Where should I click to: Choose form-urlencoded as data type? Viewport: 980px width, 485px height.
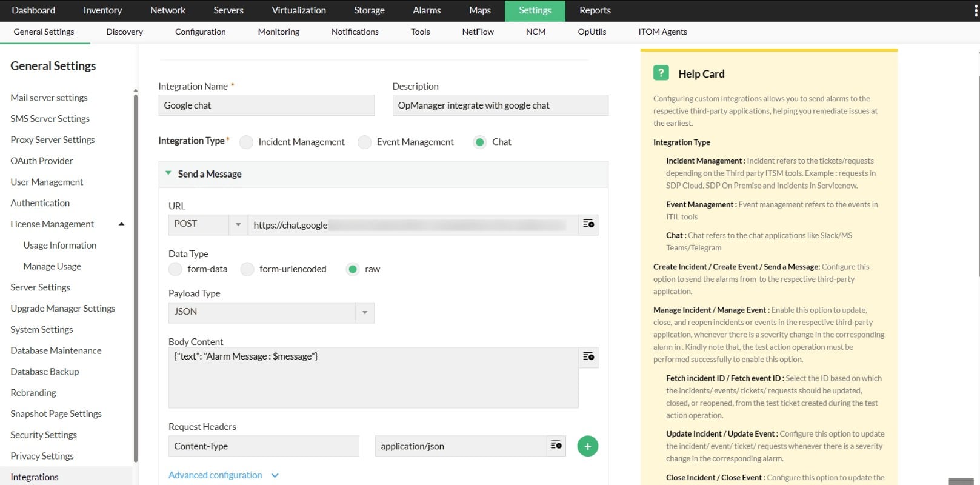(247, 269)
